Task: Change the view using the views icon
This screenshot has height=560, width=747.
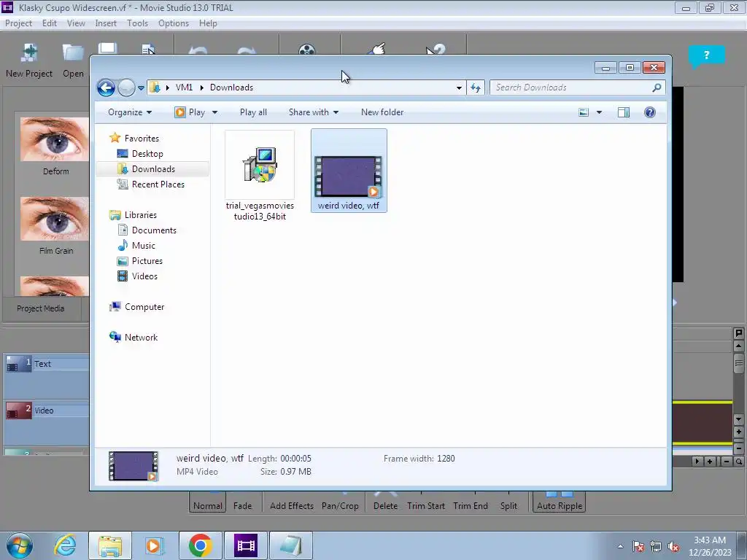Action: click(584, 112)
